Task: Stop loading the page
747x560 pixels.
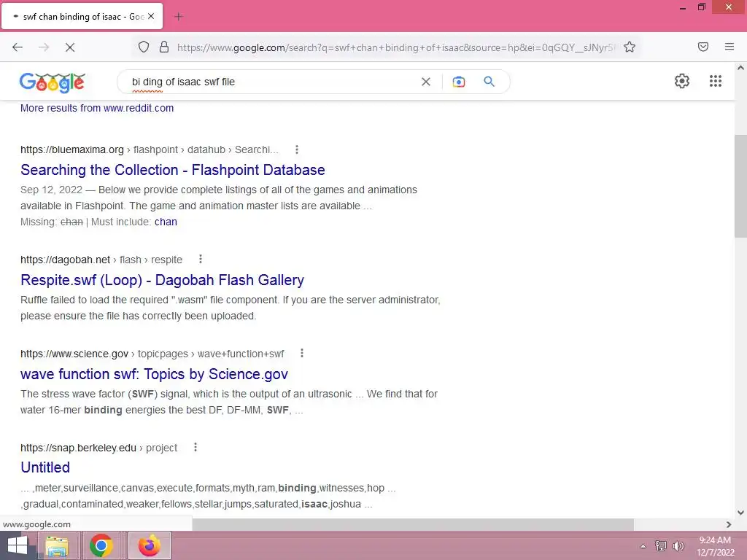Action: pos(70,47)
